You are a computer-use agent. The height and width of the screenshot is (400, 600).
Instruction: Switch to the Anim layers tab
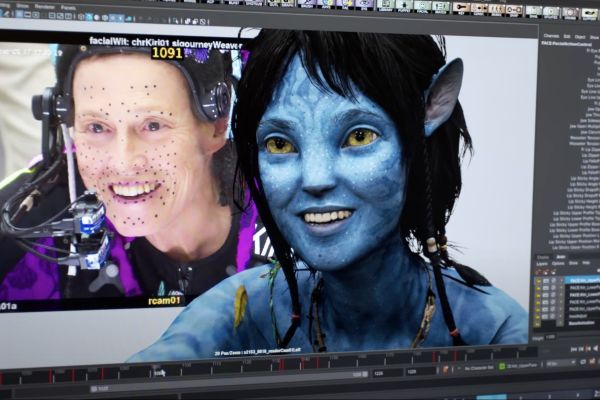tap(559, 257)
